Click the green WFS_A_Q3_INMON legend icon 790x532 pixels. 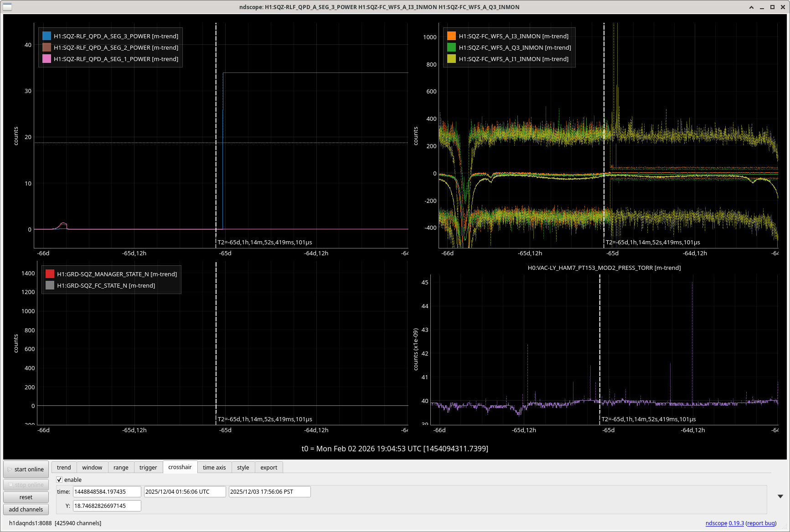(451, 47)
